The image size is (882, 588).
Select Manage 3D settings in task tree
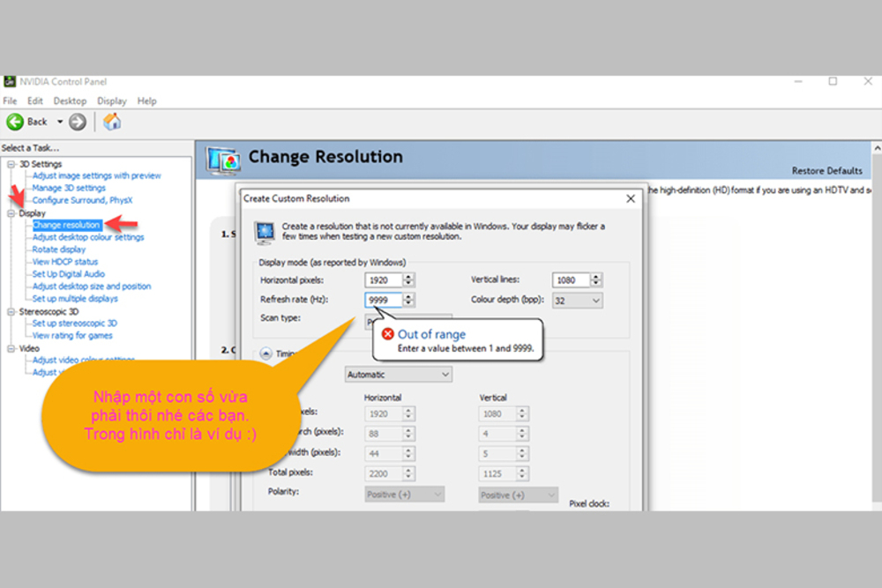[69, 188]
